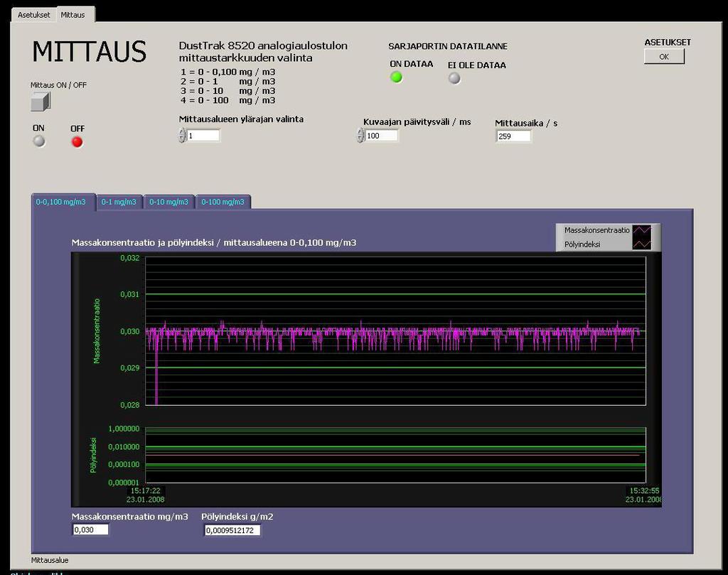The height and width of the screenshot is (575, 728).
Task: Click the ASETUKSET OK button
Action: click(x=664, y=57)
